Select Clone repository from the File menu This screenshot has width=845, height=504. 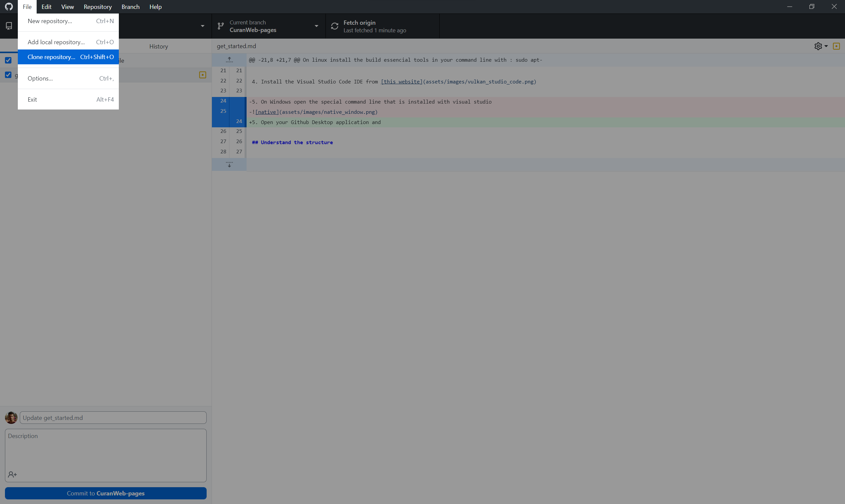coord(51,57)
